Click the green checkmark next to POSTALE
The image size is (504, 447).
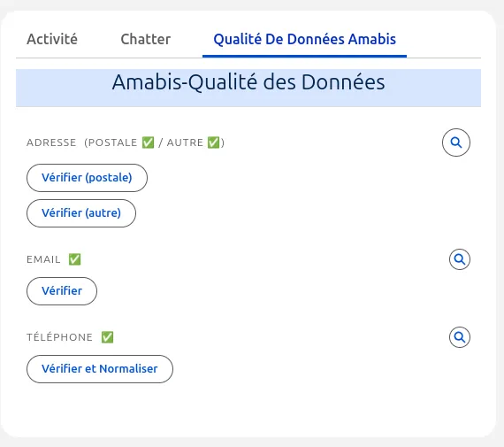148,143
